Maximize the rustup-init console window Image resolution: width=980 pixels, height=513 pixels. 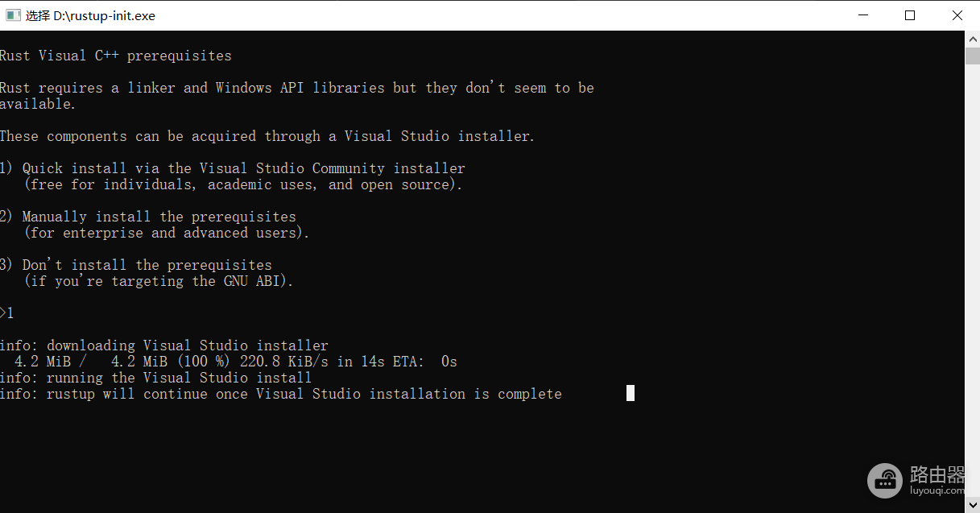[910, 15]
